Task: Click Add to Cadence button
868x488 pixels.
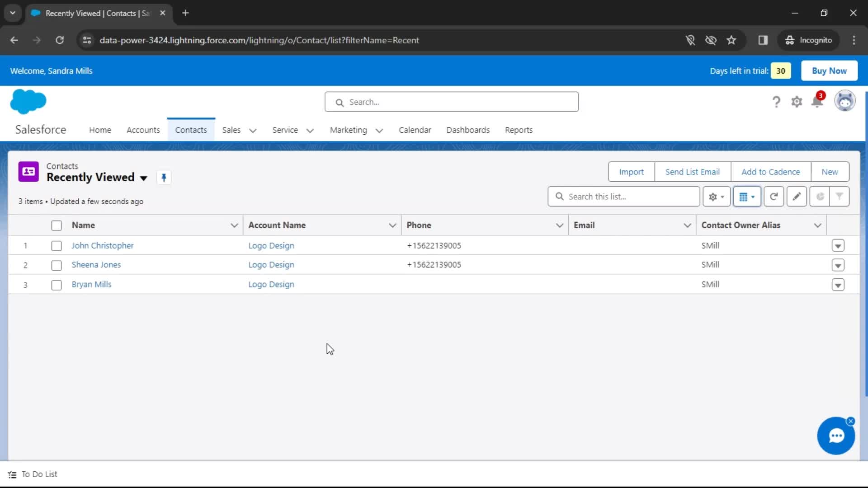Action: pos(770,172)
